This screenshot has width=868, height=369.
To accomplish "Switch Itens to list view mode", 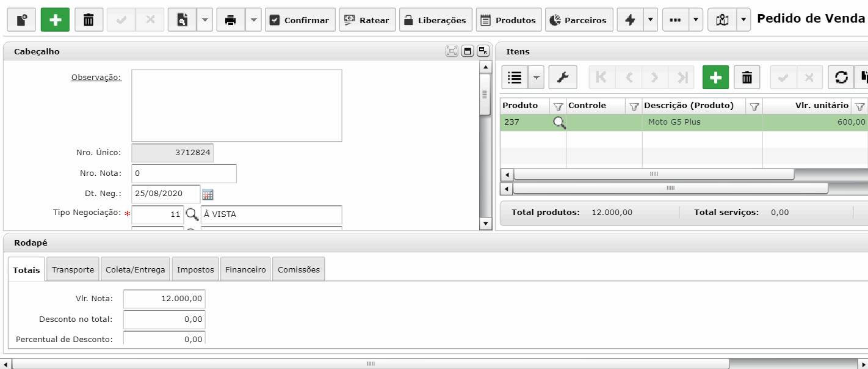I will click(x=515, y=77).
